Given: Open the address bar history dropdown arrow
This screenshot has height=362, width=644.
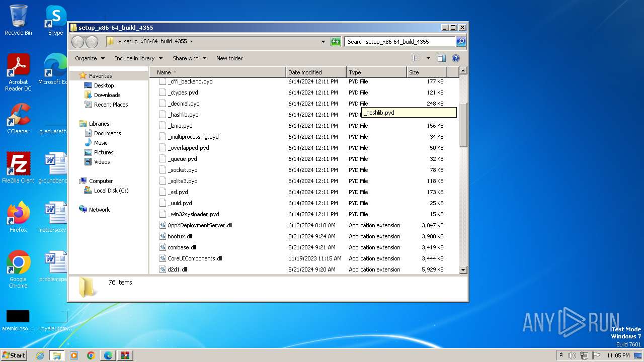Looking at the screenshot, I should [323, 42].
